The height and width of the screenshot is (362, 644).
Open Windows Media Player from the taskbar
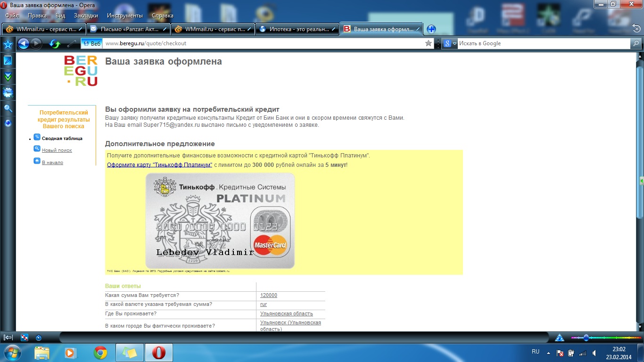(70, 353)
